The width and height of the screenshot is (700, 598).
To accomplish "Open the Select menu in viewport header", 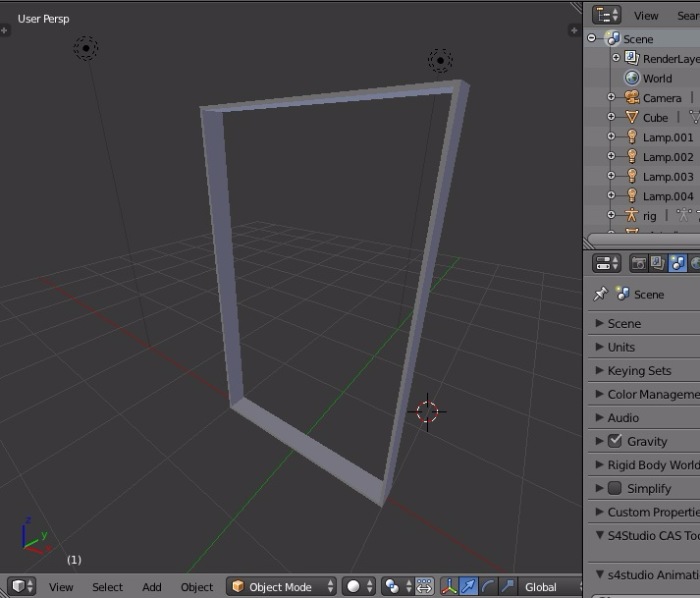I will (107, 587).
